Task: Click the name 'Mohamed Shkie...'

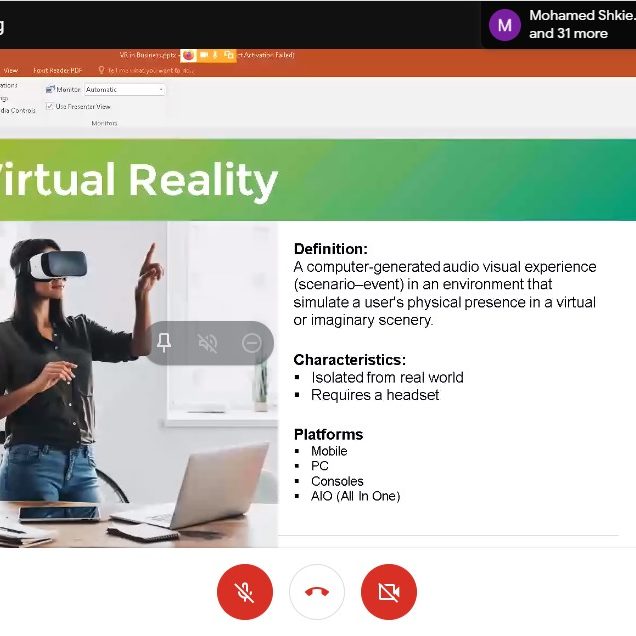Action: click(582, 15)
